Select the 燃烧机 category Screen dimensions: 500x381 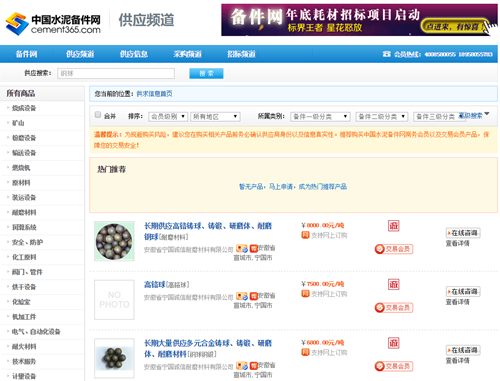21,168
